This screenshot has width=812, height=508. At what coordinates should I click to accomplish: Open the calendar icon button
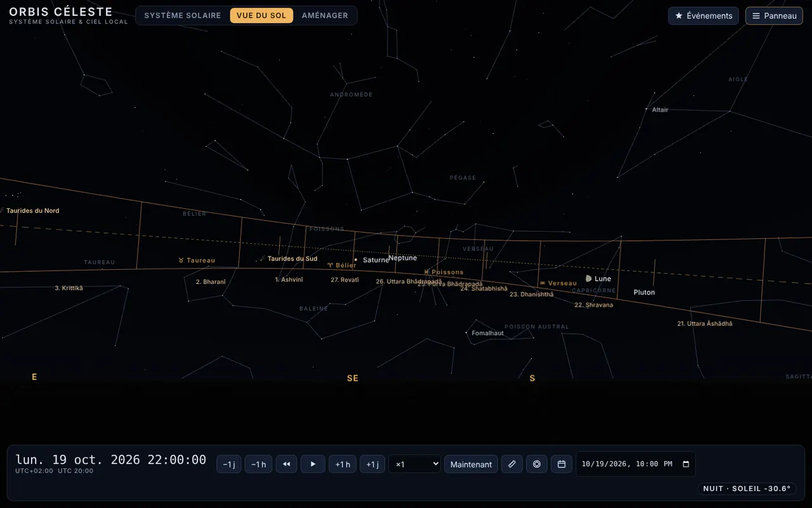tap(561, 464)
